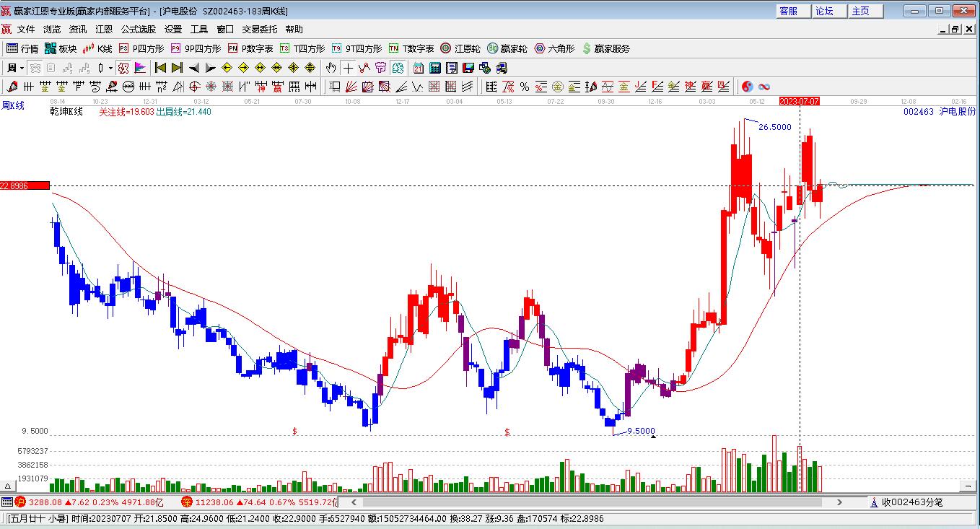This screenshot has width=980, height=529.
Task: Open the 帮助 menu
Action: [x=294, y=30]
